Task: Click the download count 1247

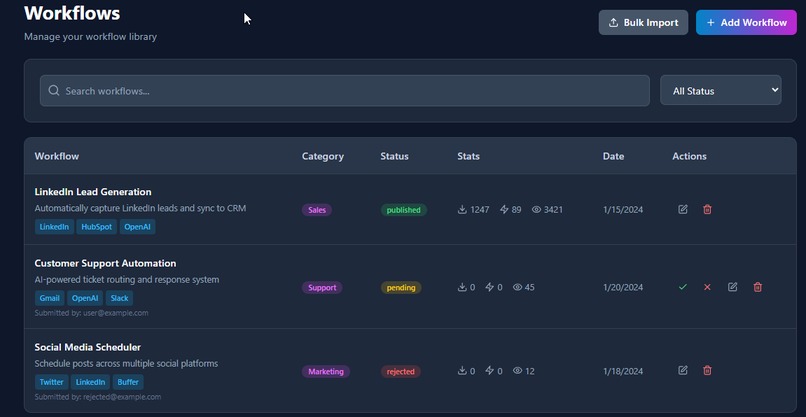Action: tap(480, 210)
